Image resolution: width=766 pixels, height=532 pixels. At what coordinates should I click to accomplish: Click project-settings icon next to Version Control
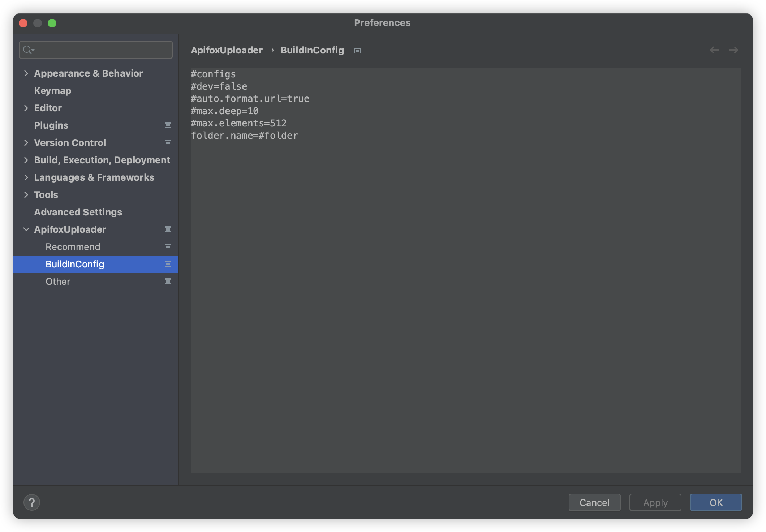[x=168, y=142]
